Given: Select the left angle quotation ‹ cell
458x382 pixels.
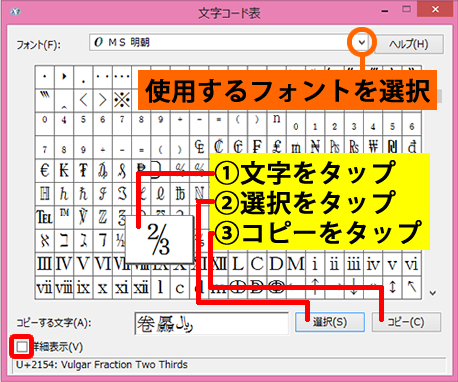Looking at the screenshot, I should [83, 100].
